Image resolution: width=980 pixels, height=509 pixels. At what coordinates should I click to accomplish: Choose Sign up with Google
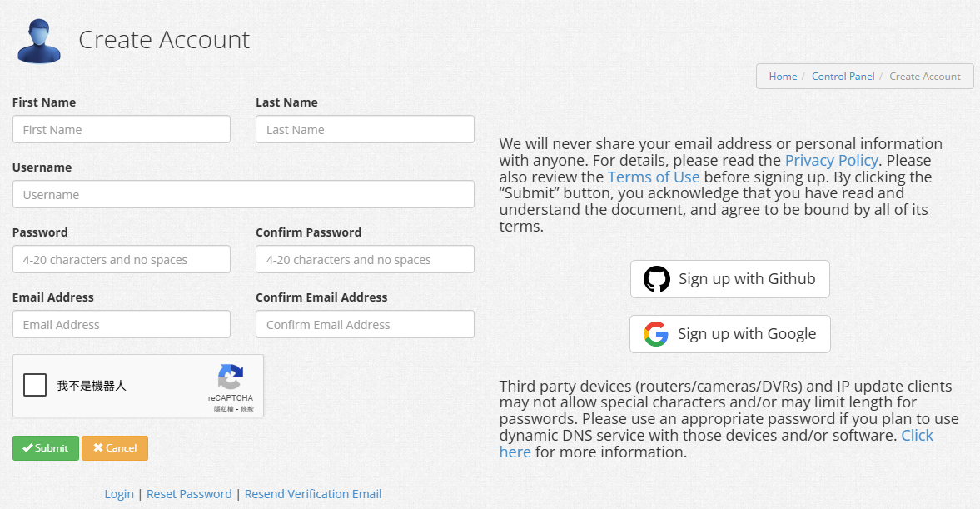(x=729, y=334)
